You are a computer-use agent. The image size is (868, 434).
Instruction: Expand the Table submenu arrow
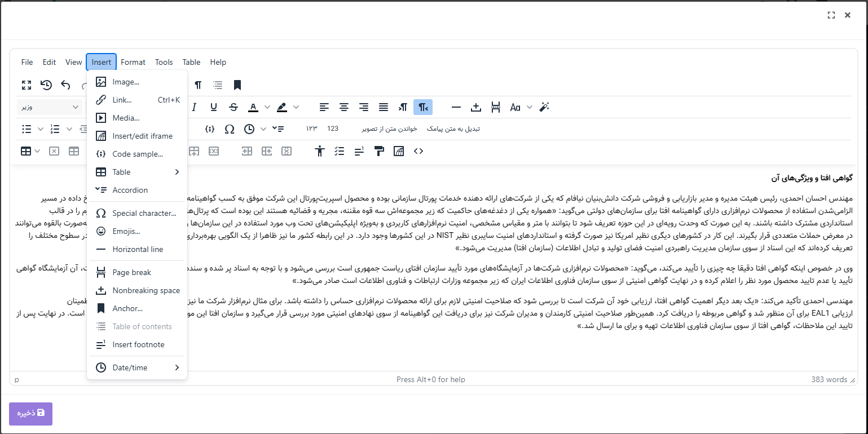click(x=177, y=172)
